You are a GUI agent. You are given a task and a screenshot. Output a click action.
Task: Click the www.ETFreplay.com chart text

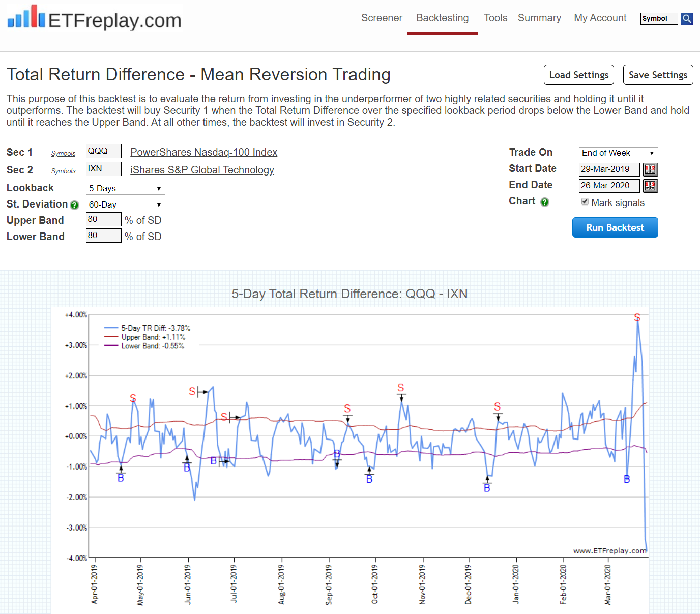click(609, 551)
